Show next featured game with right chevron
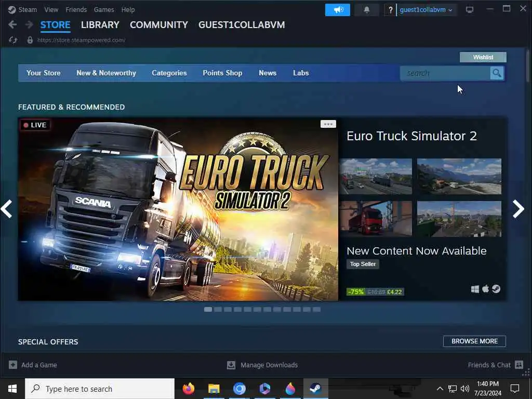The image size is (532, 399). click(518, 209)
